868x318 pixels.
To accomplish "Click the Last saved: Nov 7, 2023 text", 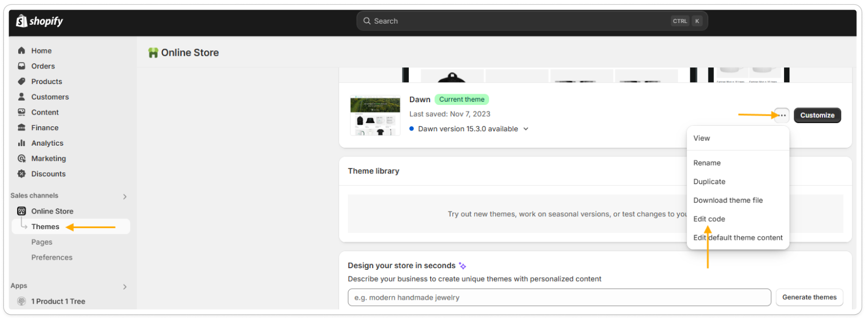I will pyautogui.click(x=450, y=114).
